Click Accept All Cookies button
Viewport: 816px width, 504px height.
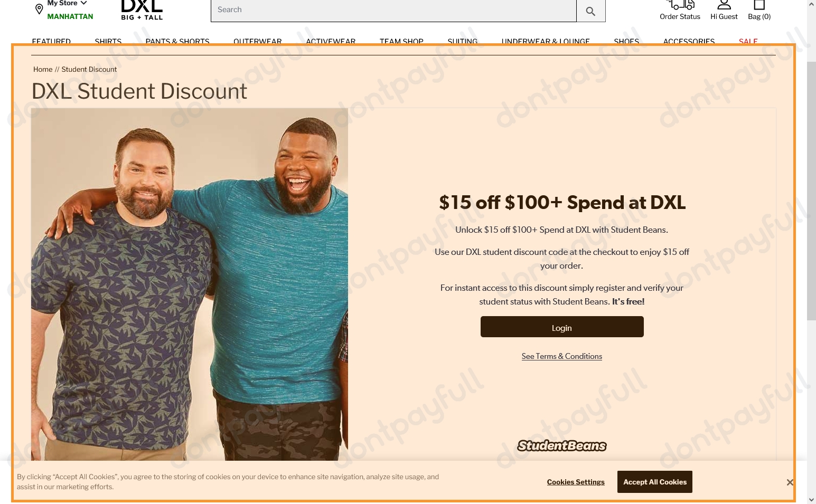coord(655,482)
